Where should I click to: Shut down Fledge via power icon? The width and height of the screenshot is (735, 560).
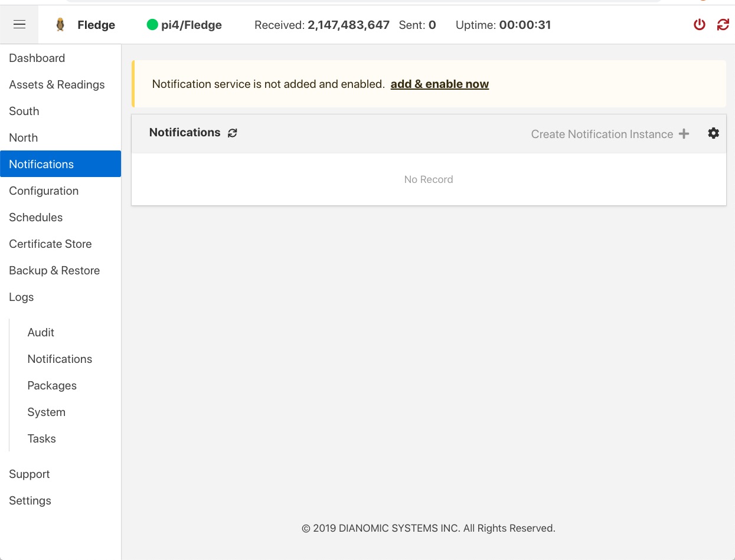click(699, 25)
